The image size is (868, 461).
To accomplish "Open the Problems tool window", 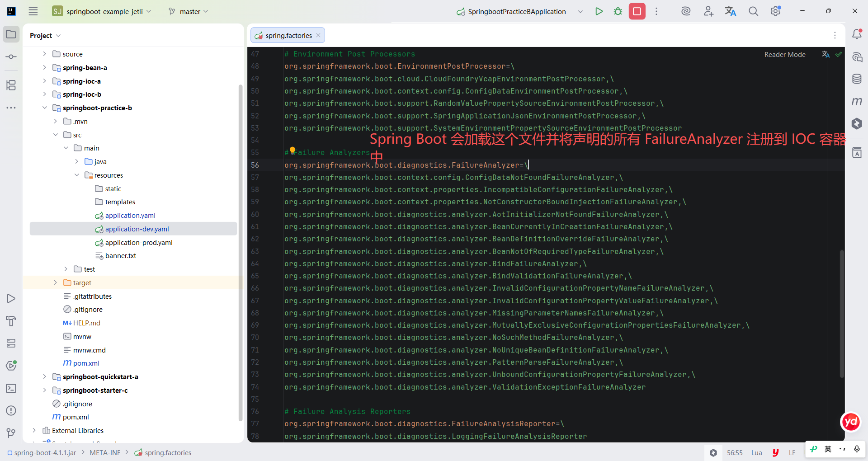I will [x=11, y=411].
